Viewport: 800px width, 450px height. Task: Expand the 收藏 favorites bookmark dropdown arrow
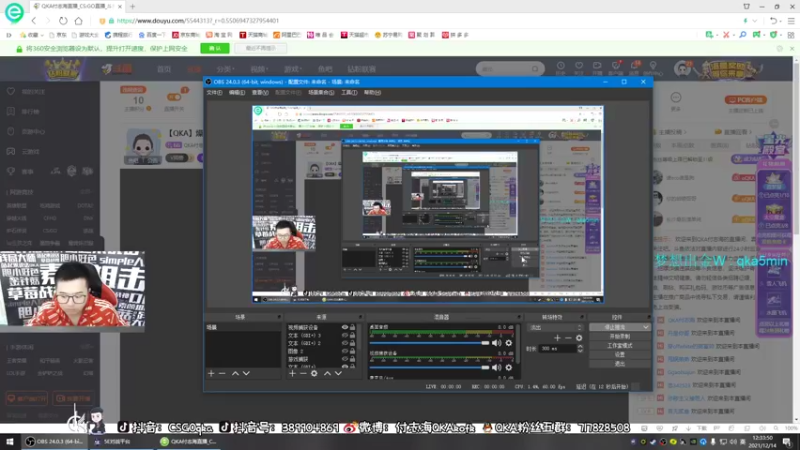[x=42, y=35]
